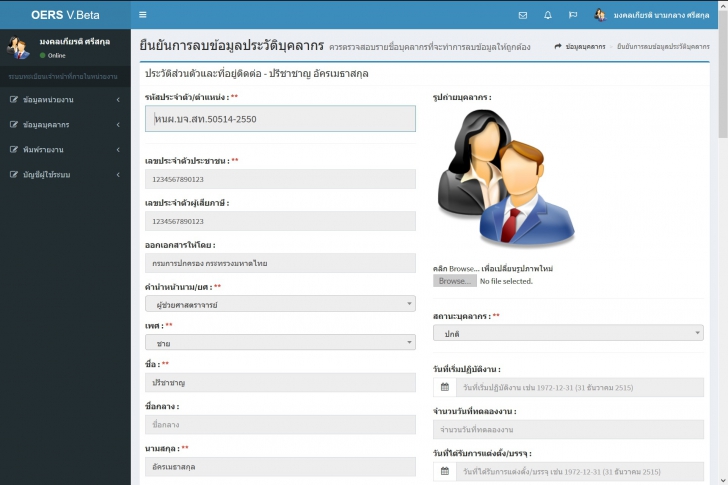
Task: Click the personnel photo placeholder image
Action: pyautogui.click(x=506, y=177)
